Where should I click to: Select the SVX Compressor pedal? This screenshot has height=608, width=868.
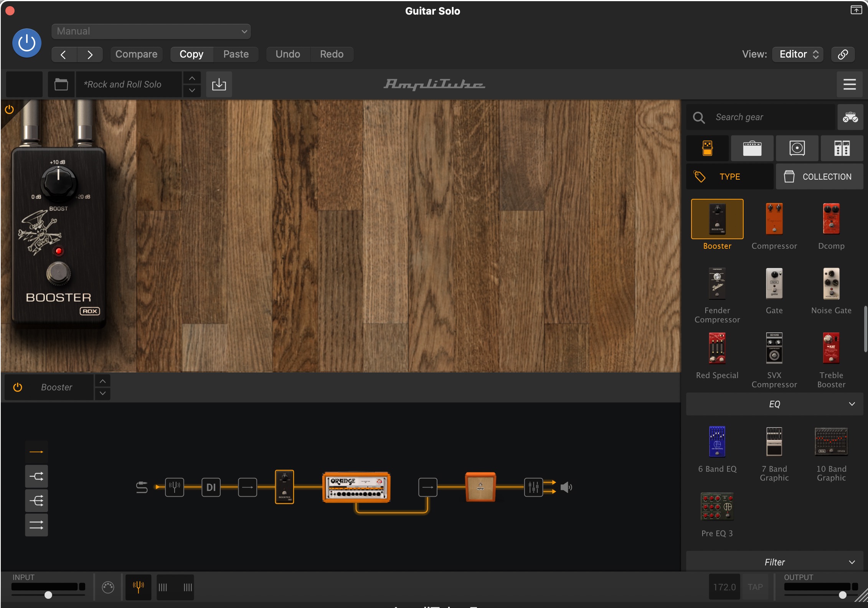(x=774, y=348)
